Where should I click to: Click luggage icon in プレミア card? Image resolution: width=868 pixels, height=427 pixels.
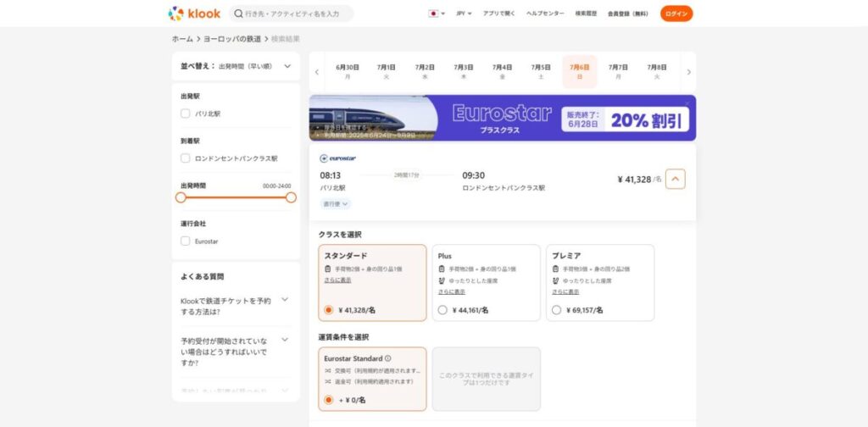pyautogui.click(x=555, y=269)
